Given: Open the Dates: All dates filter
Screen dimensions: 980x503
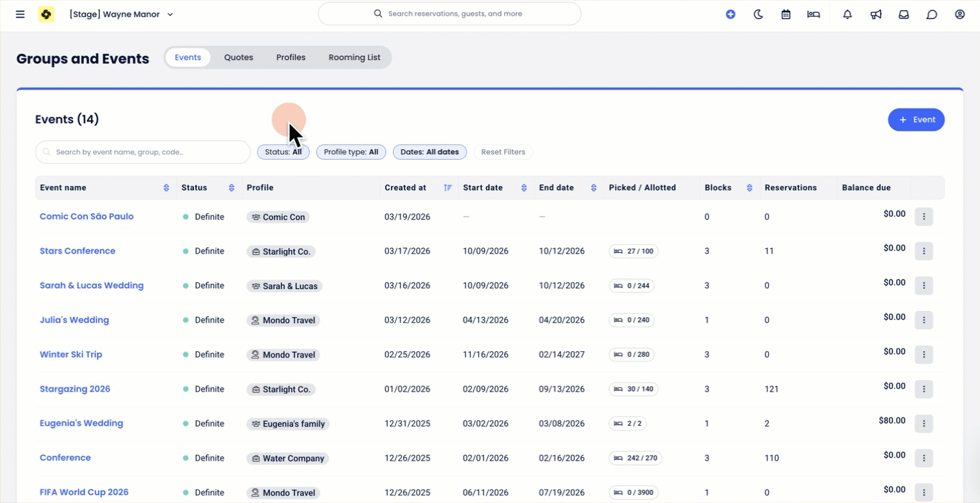Looking at the screenshot, I should coord(429,152).
